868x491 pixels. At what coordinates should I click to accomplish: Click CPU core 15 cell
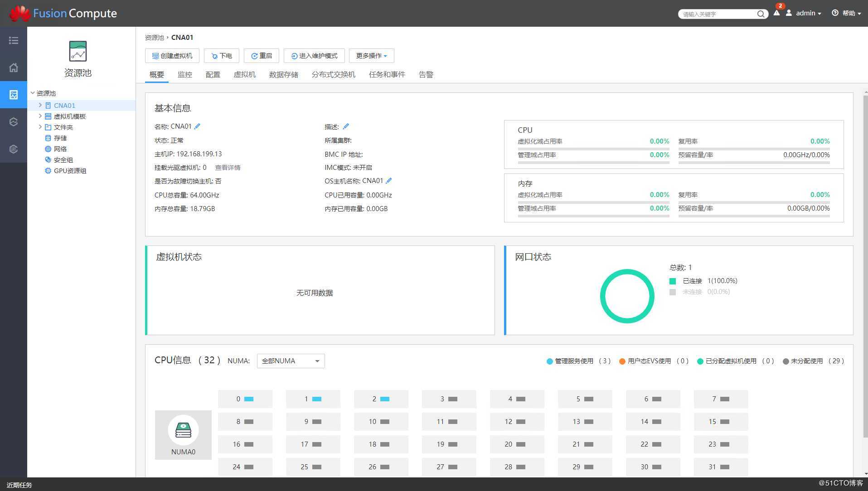[721, 422]
